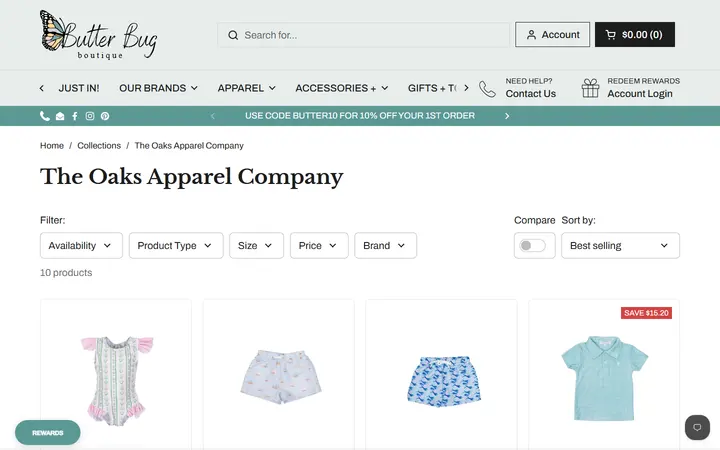Open the Size filter dropdown

point(256,246)
